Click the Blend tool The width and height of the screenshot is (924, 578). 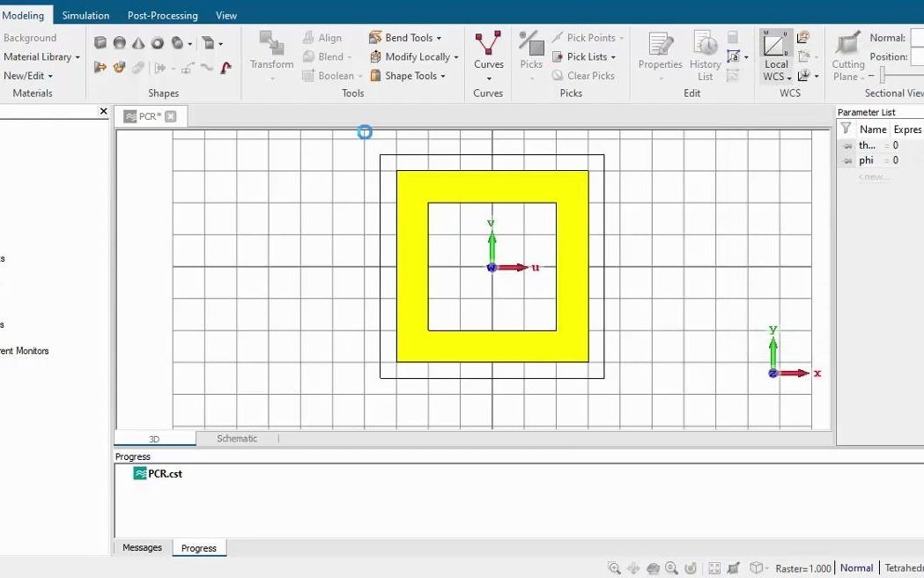click(x=327, y=56)
